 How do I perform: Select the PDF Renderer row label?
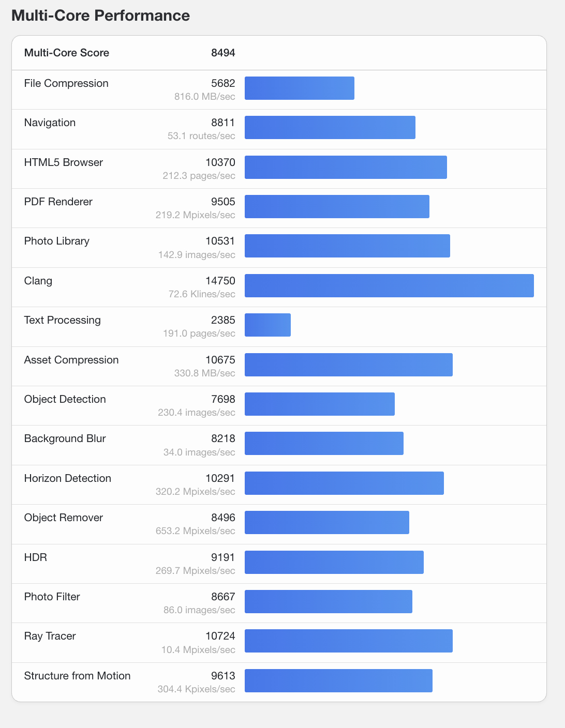(58, 202)
